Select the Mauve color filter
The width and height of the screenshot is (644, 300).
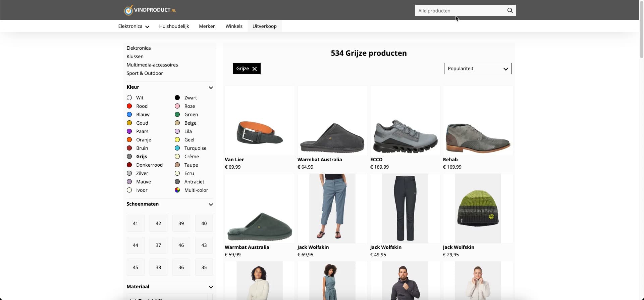click(x=139, y=182)
